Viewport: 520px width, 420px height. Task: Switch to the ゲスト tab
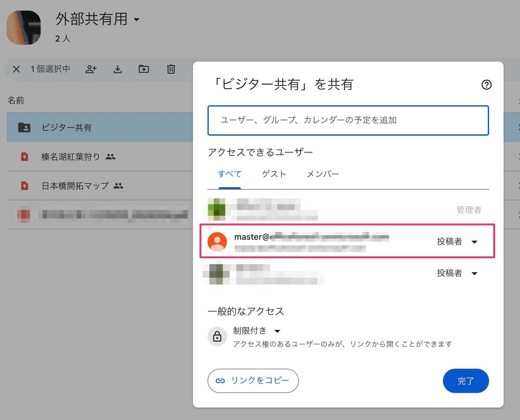click(274, 174)
